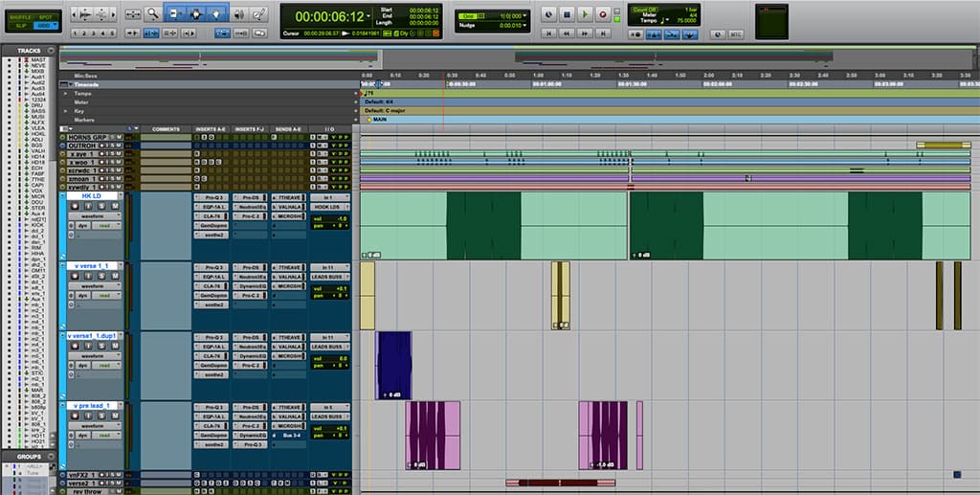Mute the v pre lead_1 track
Screen dimensions: 980x495
(x=115, y=416)
